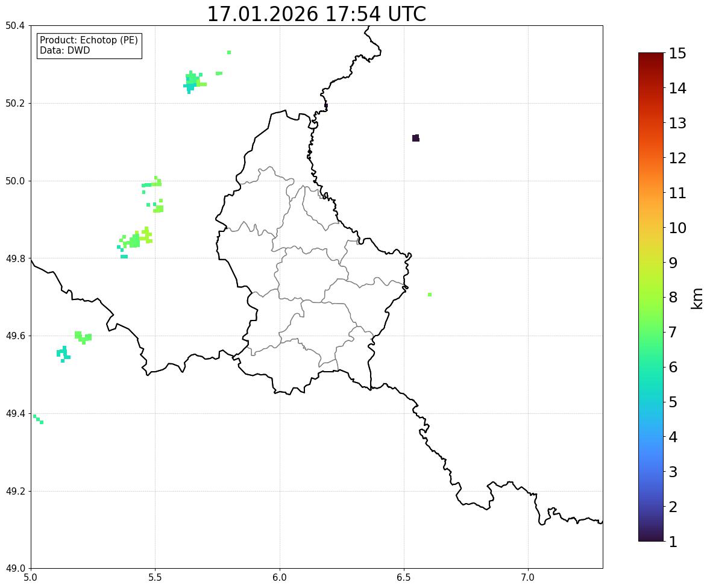Click the plot title '17.01.2026 17:54 UTC'
The width and height of the screenshot is (710, 588).
click(x=316, y=14)
